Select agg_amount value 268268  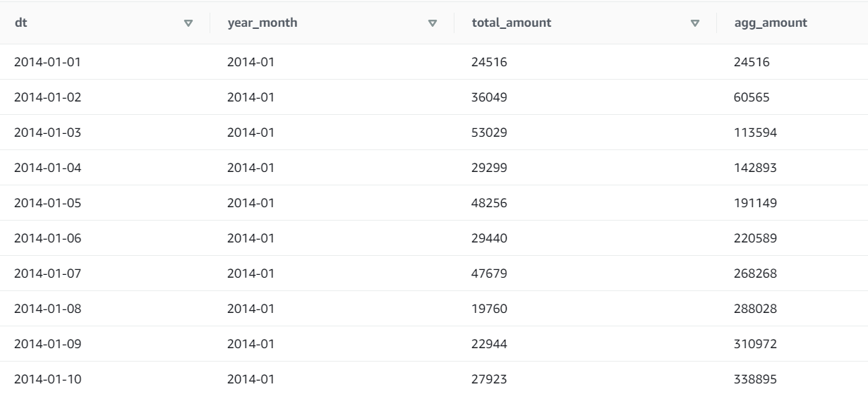[756, 273]
